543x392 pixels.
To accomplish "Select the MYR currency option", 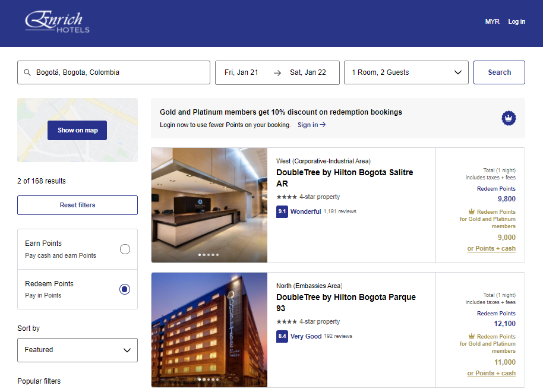I will pos(492,21).
